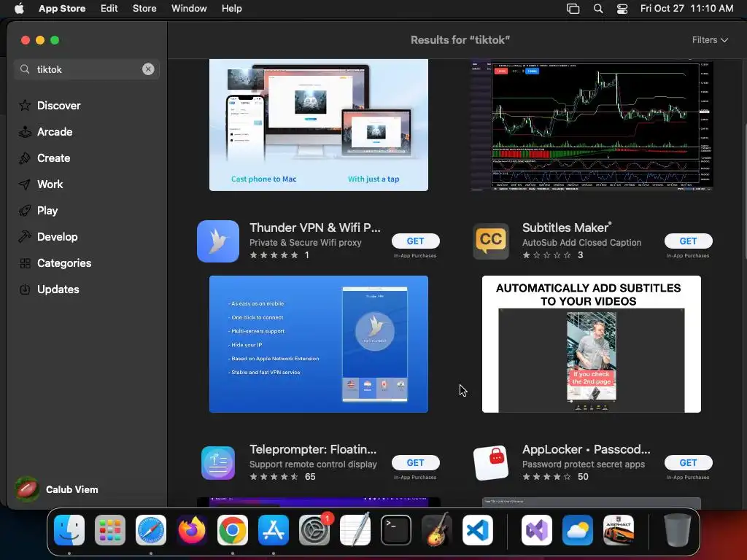
Task: Click "AutoSub Add Closed Caption" subtitle
Action: tap(581, 242)
